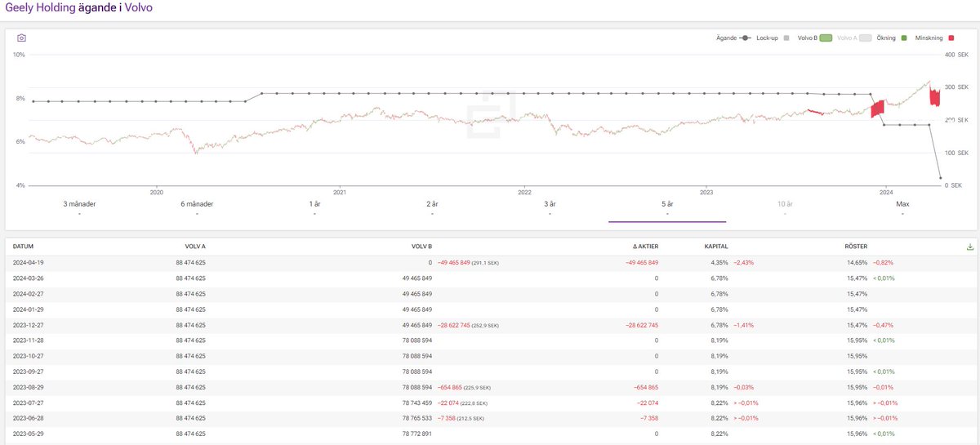The image size is (980, 445).
Task: Sort table by DATUM column header
Action: (23, 246)
